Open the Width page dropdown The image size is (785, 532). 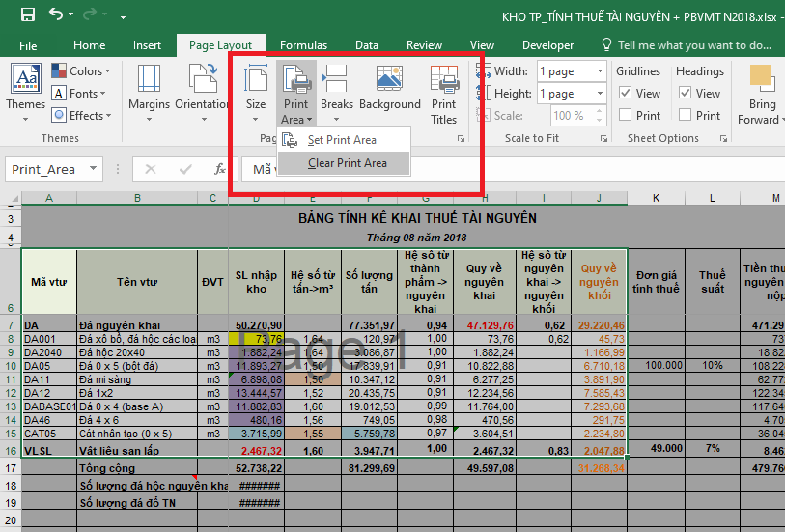(572, 71)
